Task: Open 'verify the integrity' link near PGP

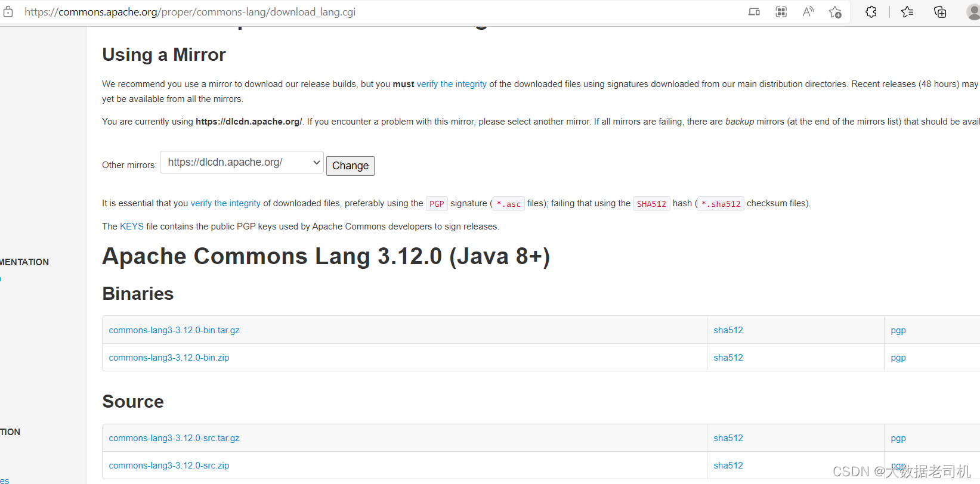Action: (225, 203)
